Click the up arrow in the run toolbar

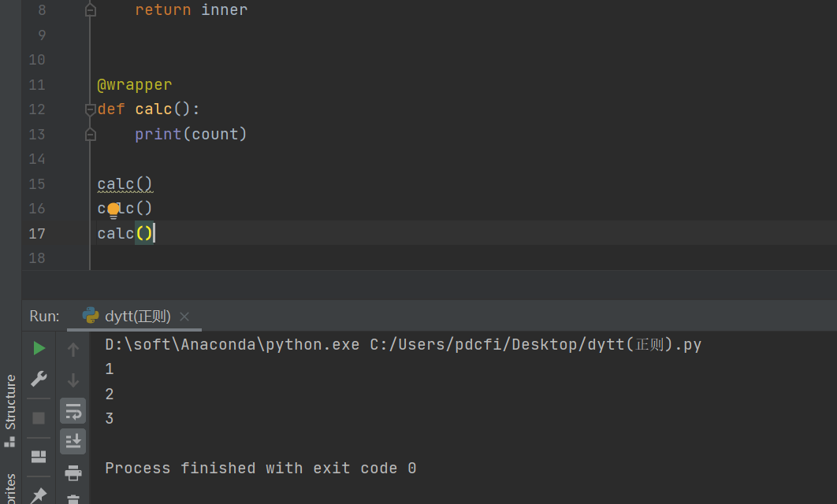(x=73, y=349)
